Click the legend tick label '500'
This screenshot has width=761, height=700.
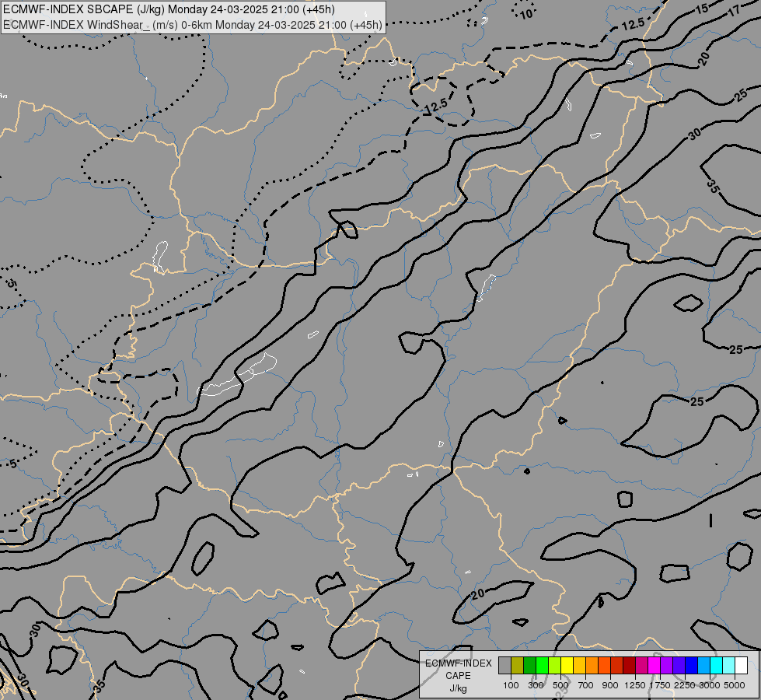[x=560, y=685]
